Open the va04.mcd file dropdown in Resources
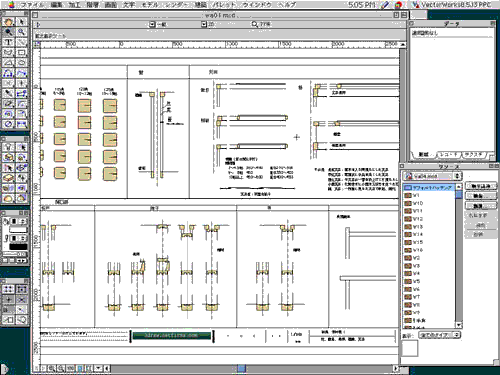500x375 pixels. click(x=432, y=176)
